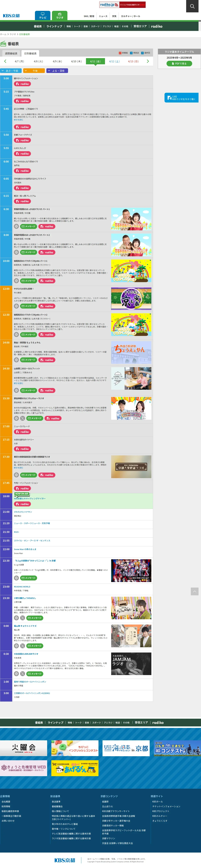Open thumbnail for 福山潤 キョウトニイケズ
This screenshot has height=868, width=201.
[131, 636]
